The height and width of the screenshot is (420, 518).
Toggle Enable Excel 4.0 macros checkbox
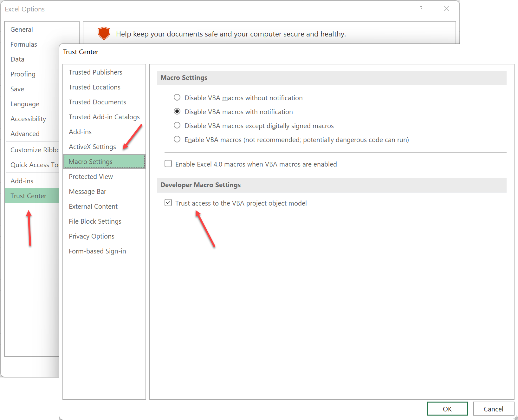point(168,164)
